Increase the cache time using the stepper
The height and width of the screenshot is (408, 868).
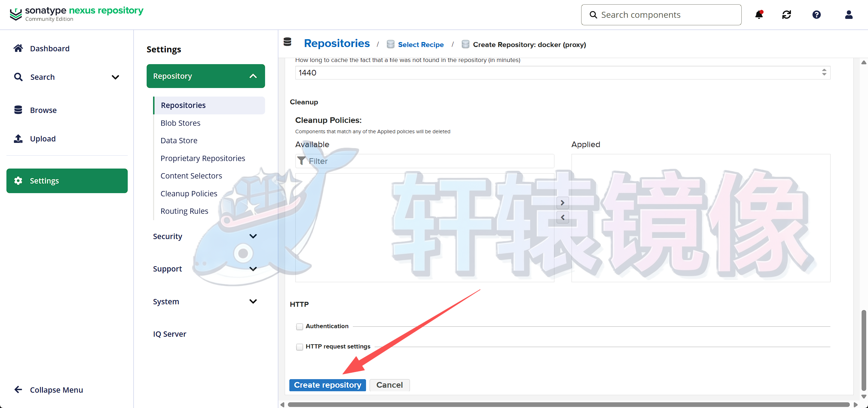tap(824, 70)
